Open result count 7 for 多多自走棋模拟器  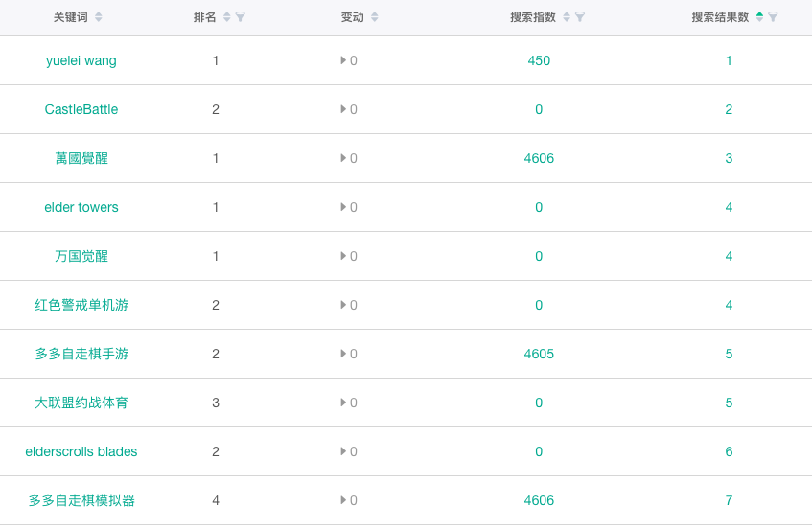pos(729,500)
